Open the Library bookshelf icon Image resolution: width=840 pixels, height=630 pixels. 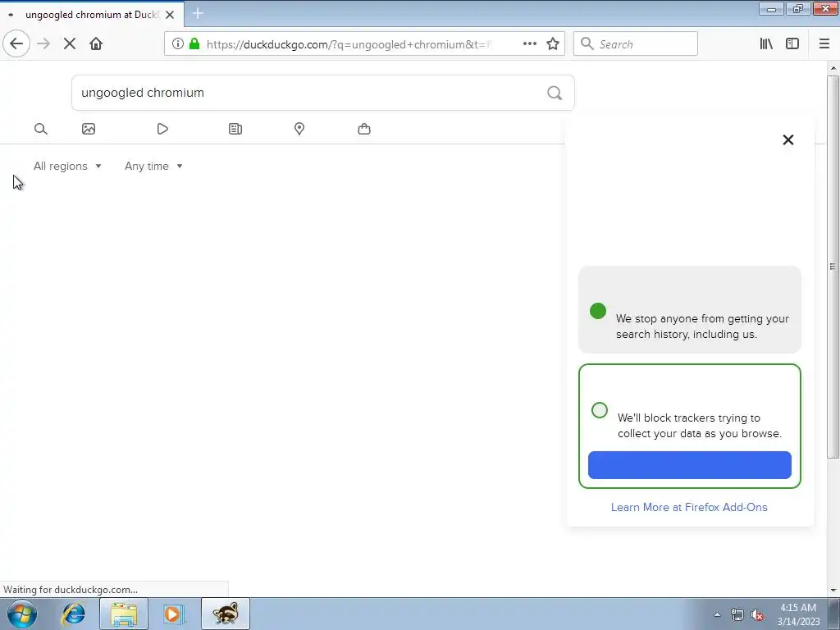coord(766,44)
